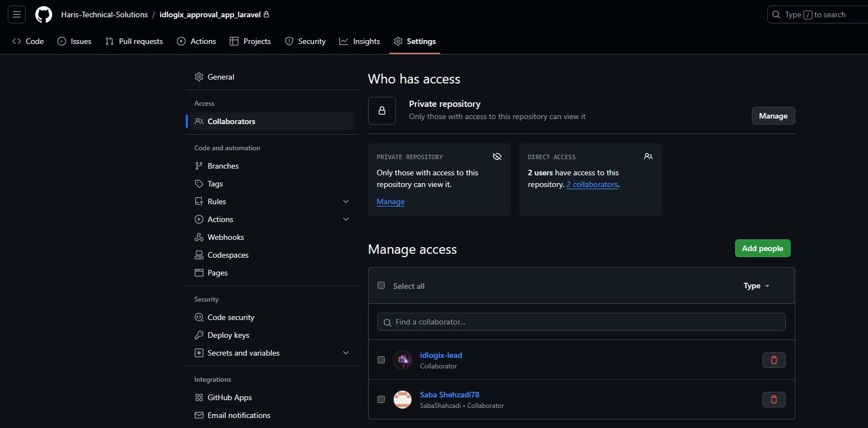Click the idlogix-lead avatar image

[402, 360]
